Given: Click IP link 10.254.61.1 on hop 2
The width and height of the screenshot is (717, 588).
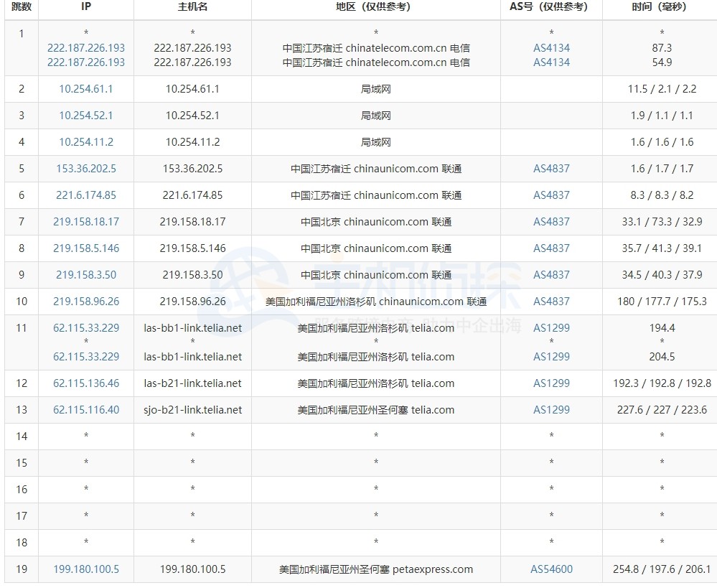Looking at the screenshot, I should pyautogui.click(x=85, y=89).
